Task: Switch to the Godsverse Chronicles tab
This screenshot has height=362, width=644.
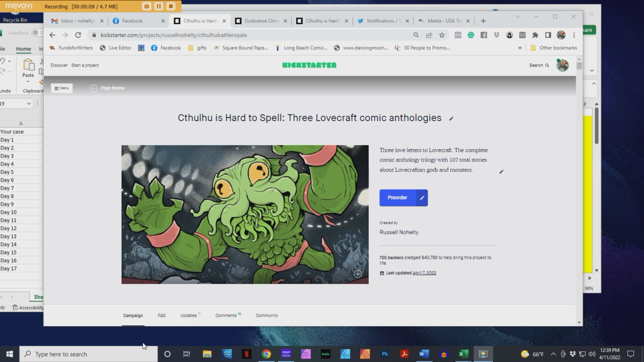Action: coord(261,21)
